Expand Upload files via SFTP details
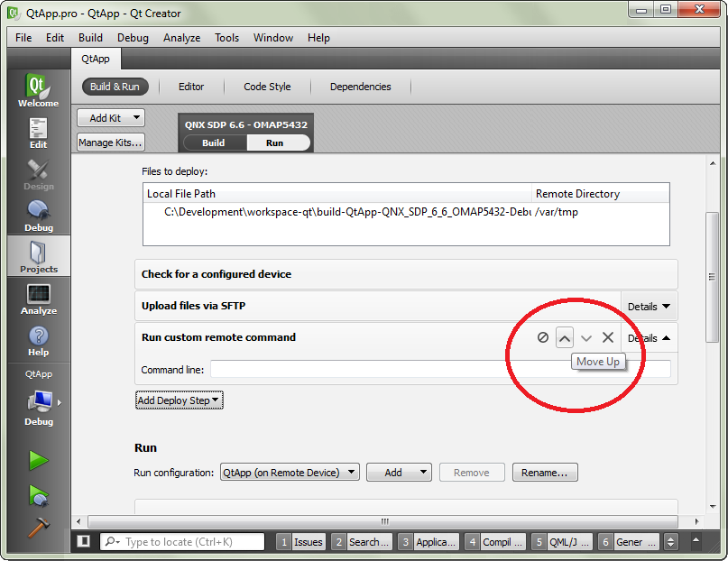Screen dimensions: 728x561 649,307
